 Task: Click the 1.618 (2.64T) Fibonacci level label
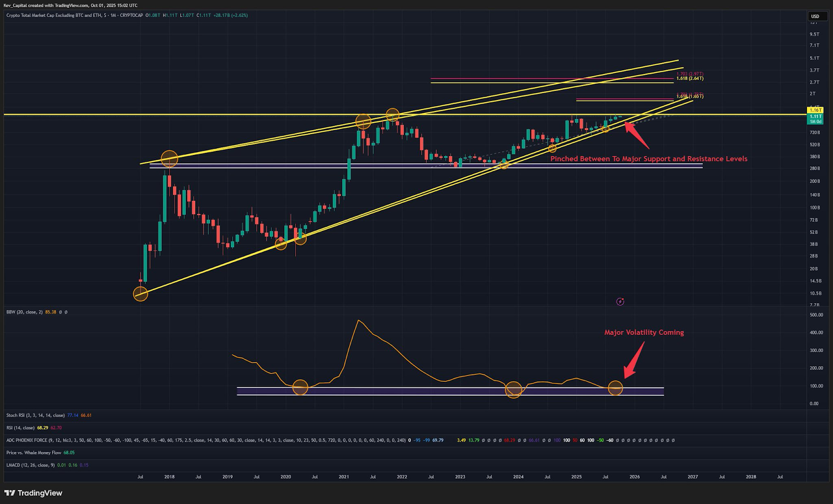(690, 79)
